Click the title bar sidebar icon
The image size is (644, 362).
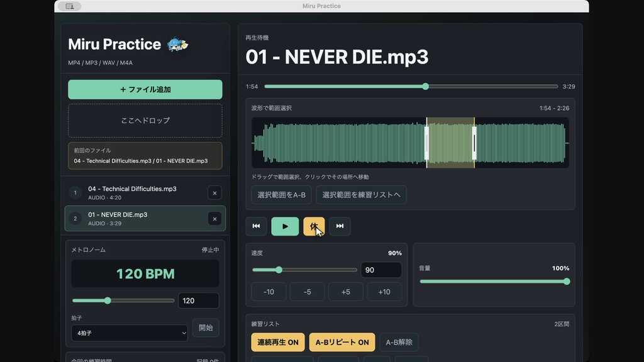click(70, 6)
